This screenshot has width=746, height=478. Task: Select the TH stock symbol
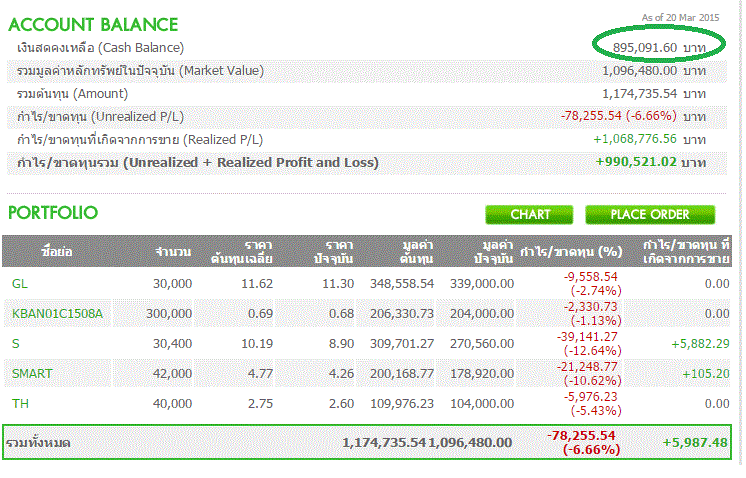(20, 403)
